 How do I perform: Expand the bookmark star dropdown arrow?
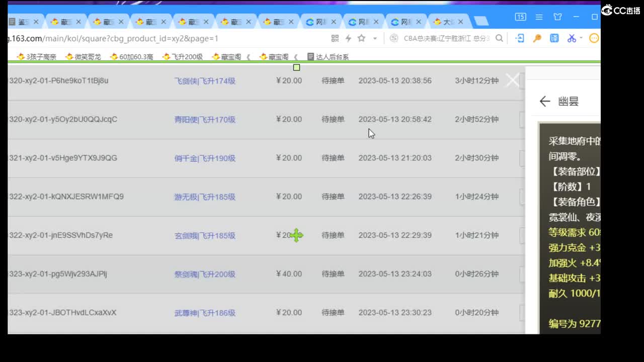(375, 38)
